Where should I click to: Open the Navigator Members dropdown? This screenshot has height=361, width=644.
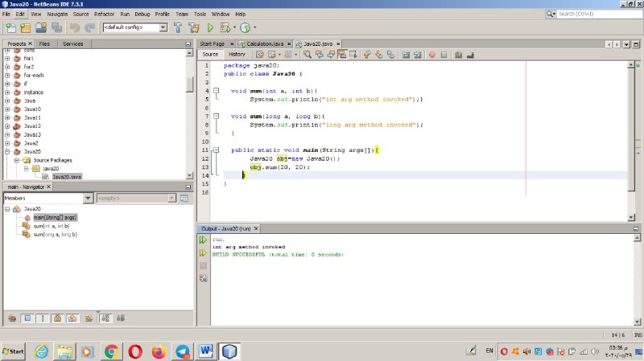[88, 198]
